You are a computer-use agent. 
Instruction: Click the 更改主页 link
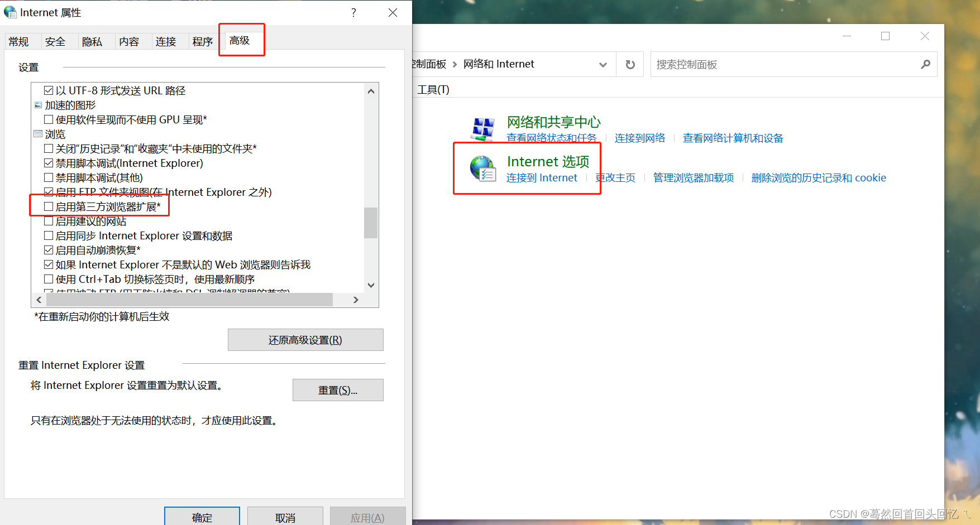tap(615, 177)
